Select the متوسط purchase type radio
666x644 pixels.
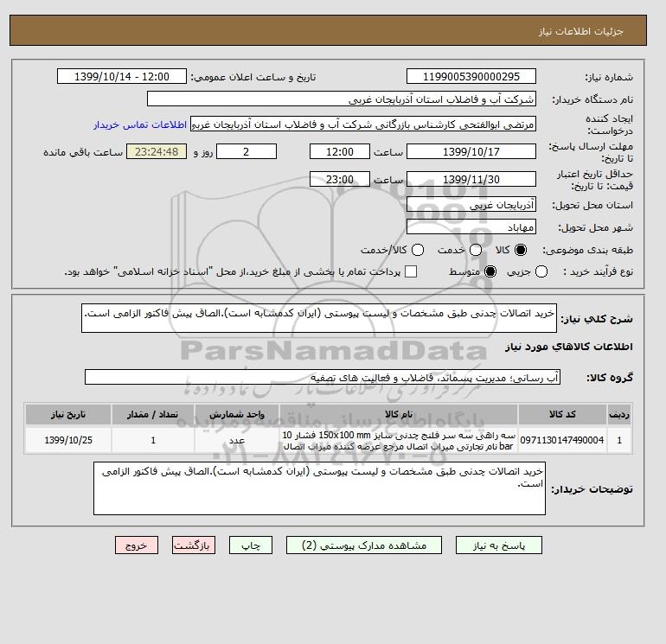click(x=490, y=271)
